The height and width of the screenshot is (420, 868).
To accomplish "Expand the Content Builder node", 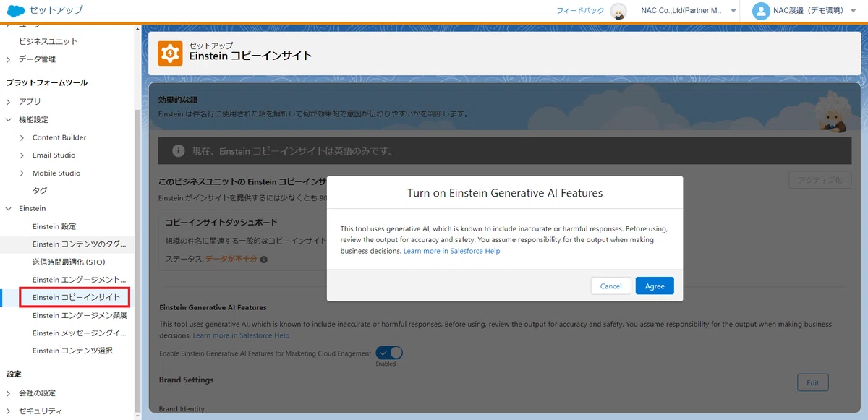I will (x=22, y=137).
